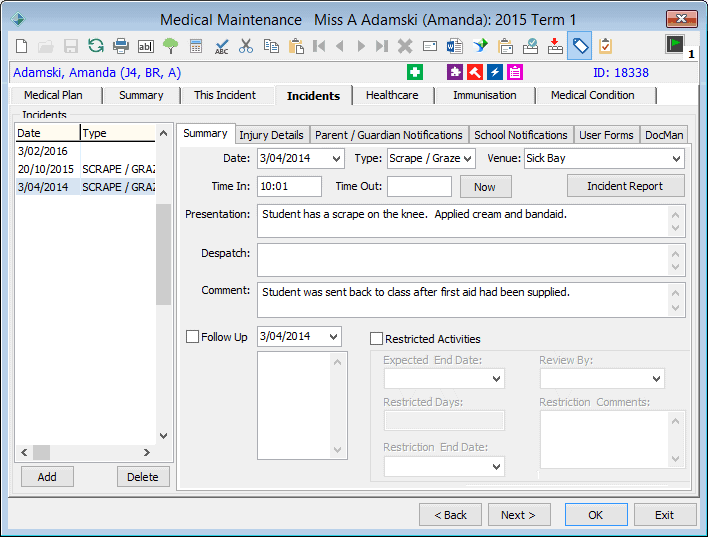Click the envelope card toolbar icon
This screenshot has width=708, height=537.
429,46
